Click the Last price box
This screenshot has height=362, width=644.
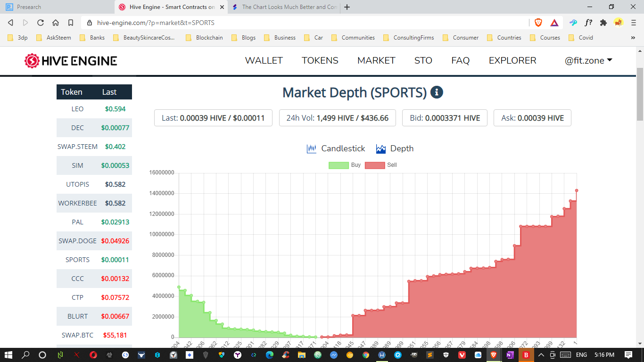[x=213, y=118]
